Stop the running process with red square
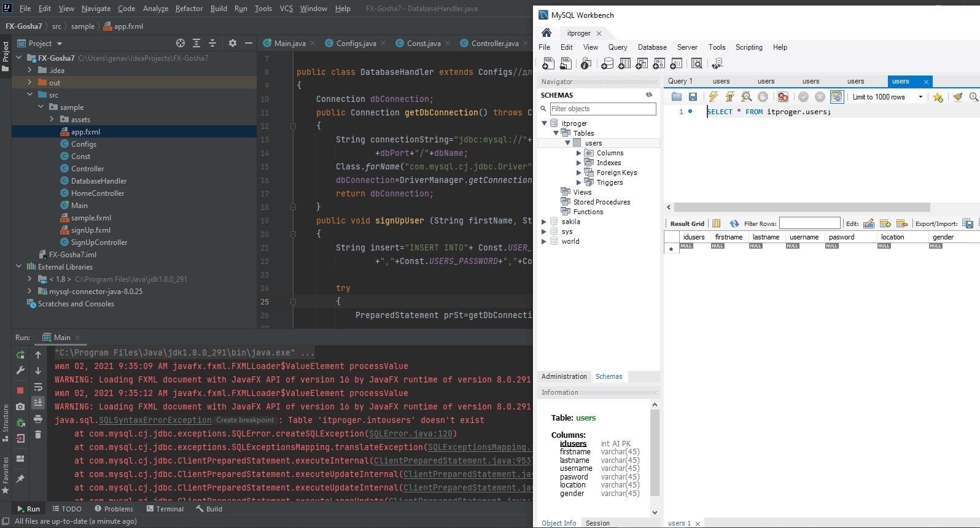This screenshot has height=528, width=980. pyautogui.click(x=20, y=390)
